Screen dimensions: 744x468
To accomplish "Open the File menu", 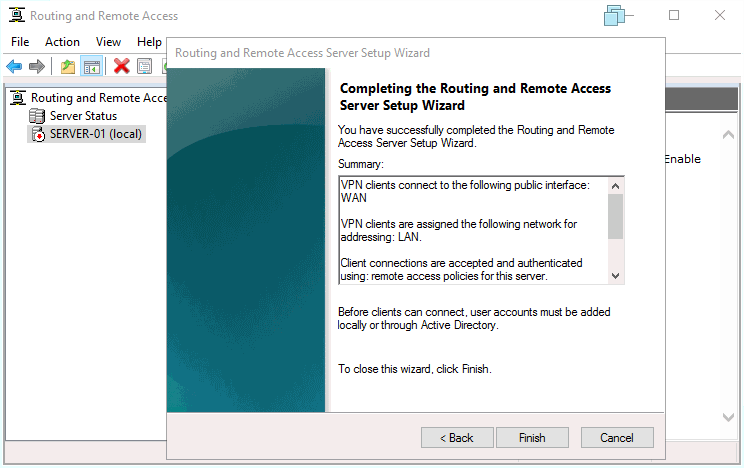I will [x=20, y=42].
